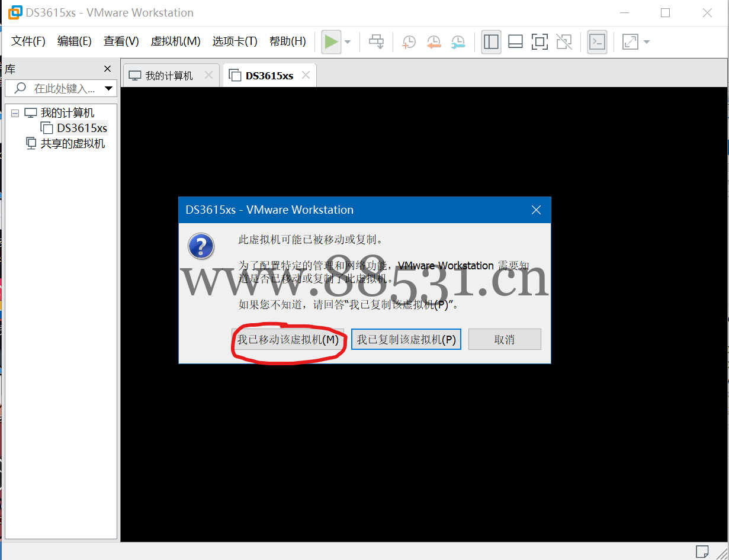Click the 我已复制该虚拟机(P) button
This screenshot has width=729, height=560.
tap(406, 340)
